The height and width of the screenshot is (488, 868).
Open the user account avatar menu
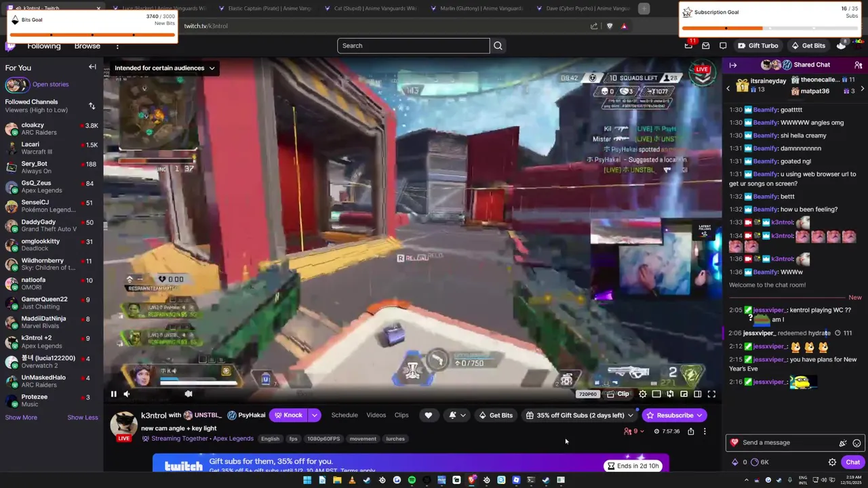pyautogui.click(x=858, y=45)
